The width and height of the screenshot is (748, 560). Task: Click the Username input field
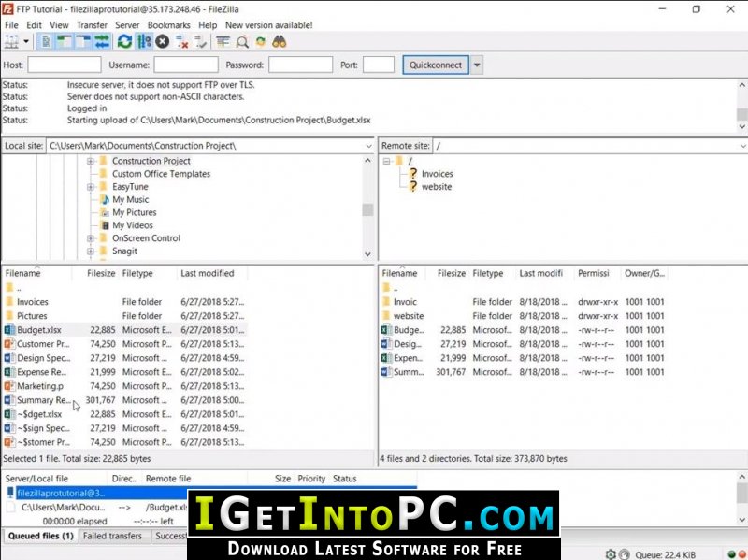(186, 65)
